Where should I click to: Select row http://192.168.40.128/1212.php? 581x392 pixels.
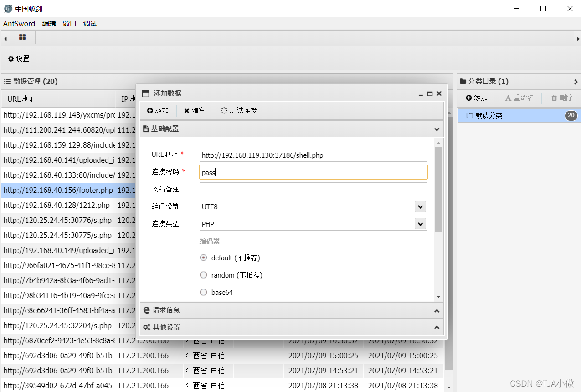(x=68, y=205)
